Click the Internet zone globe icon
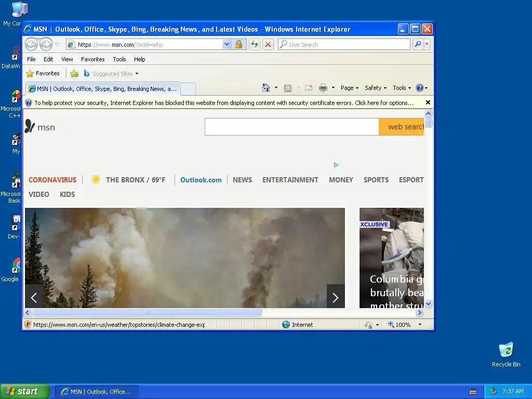The height and width of the screenshot is (399, 532). tap(286, 324)
